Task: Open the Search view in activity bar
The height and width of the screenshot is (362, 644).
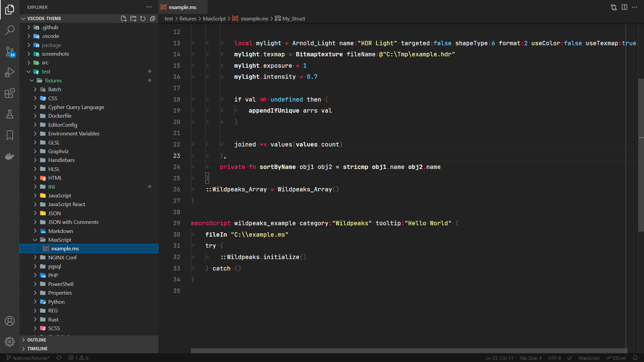Action: (x=10, y=30)
